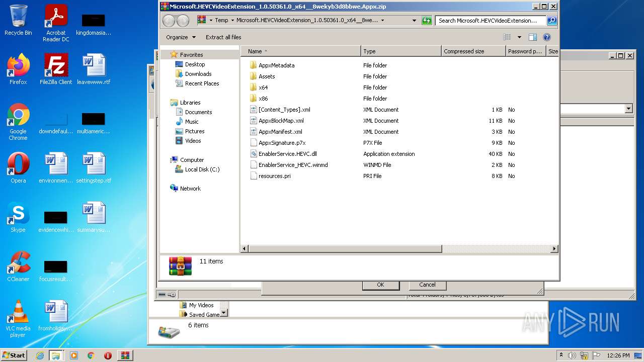This screenshot has width=644, height=362.
Task: Go back with the Back arrow button
Action: coord(169,21)
